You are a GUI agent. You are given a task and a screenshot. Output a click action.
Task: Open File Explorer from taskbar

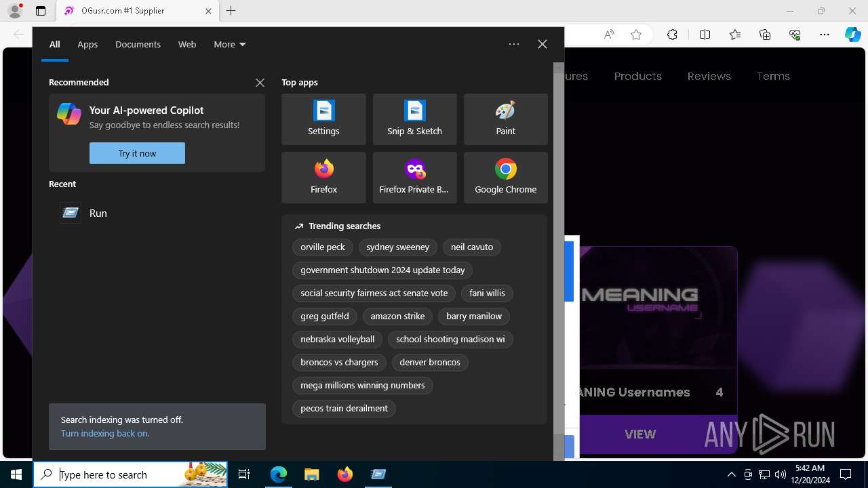click(x=311, y=474)
